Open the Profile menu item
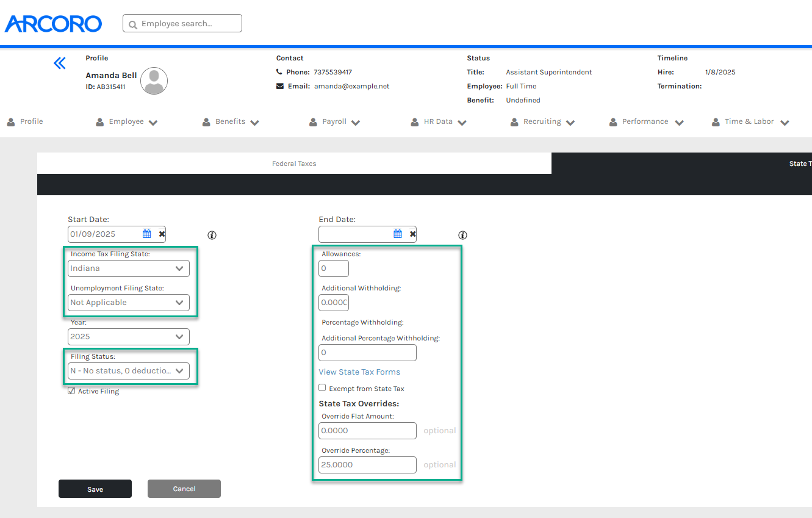Screen dimensions: 812x518 (x=32, y=121)
